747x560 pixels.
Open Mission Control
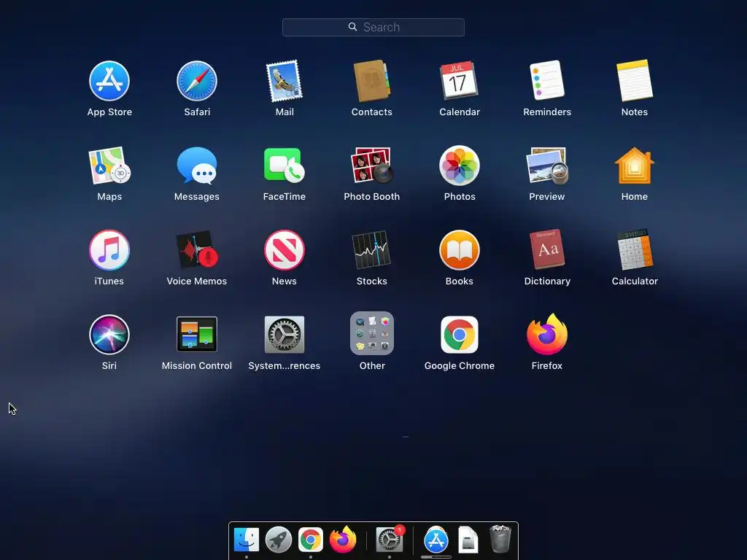click(x=197, y=334)
